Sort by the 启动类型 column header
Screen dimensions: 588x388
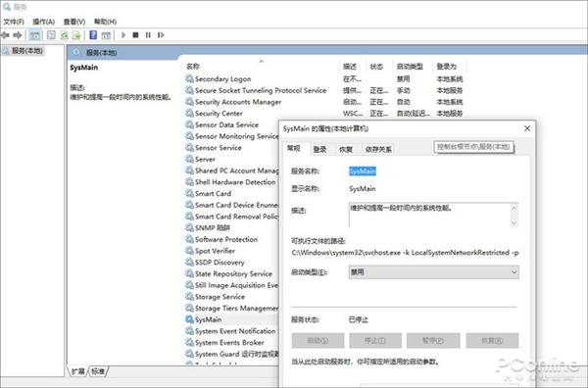(410, 67)
